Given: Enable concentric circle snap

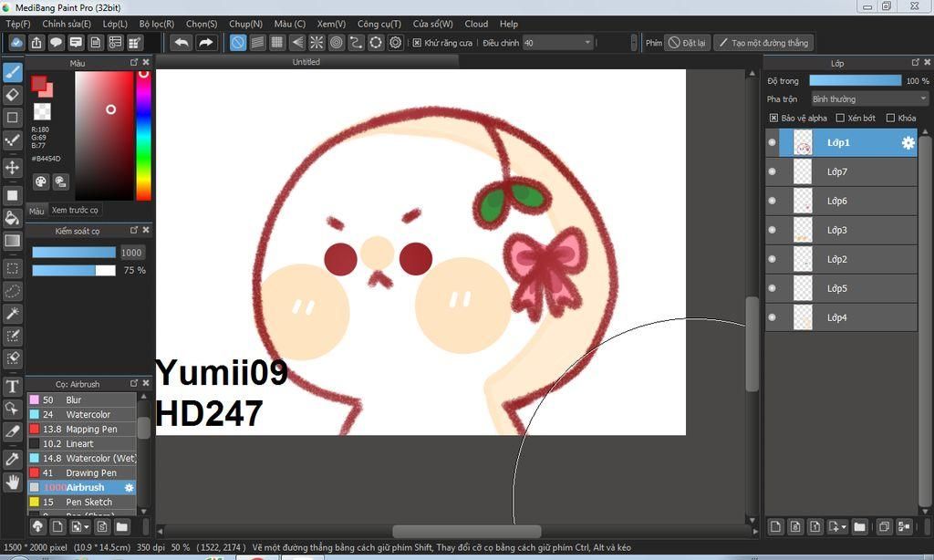Looking at the screenshot, I should pos(337,43).
